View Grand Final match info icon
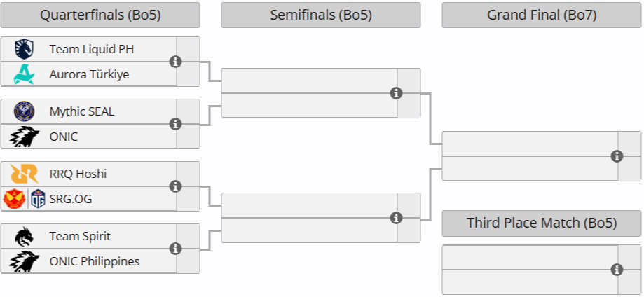 [617, 156]
